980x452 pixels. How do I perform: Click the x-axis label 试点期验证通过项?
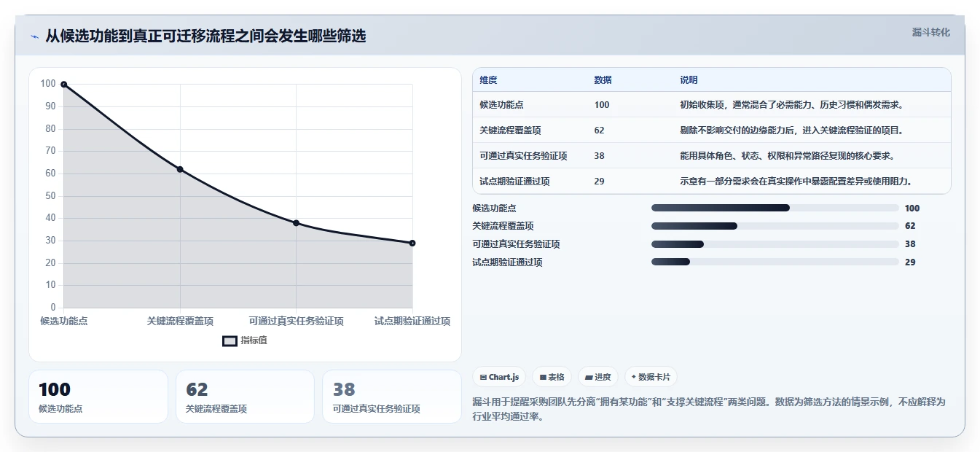point(412,321)
